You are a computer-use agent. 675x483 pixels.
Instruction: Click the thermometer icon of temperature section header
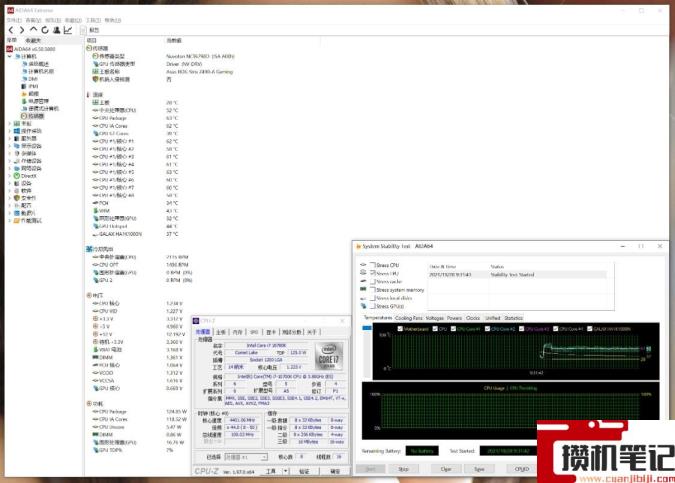[88, 94]
